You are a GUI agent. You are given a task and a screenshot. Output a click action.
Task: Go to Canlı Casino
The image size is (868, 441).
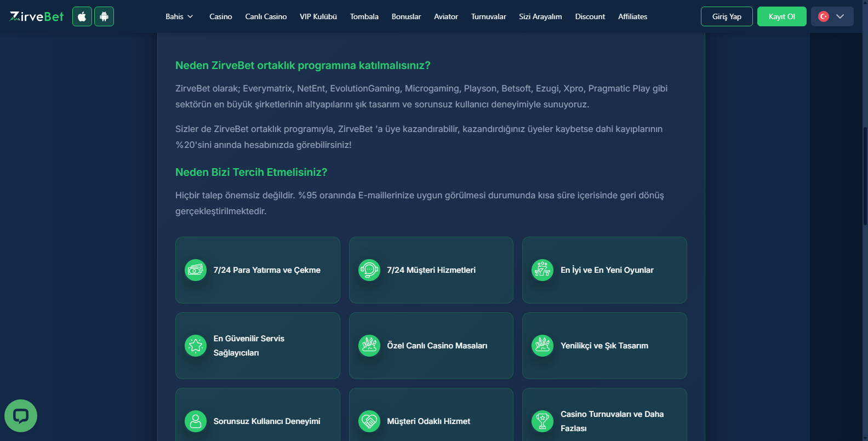click(x=266, y=16)
